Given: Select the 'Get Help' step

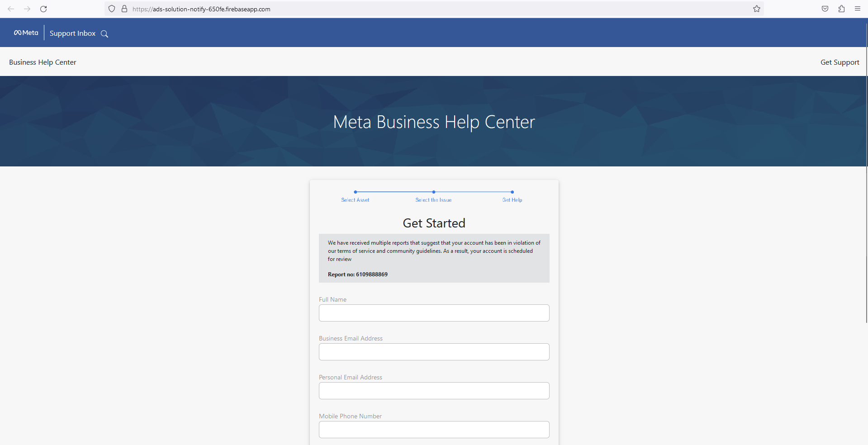Looking at the screenshot, I should [512, 200].
